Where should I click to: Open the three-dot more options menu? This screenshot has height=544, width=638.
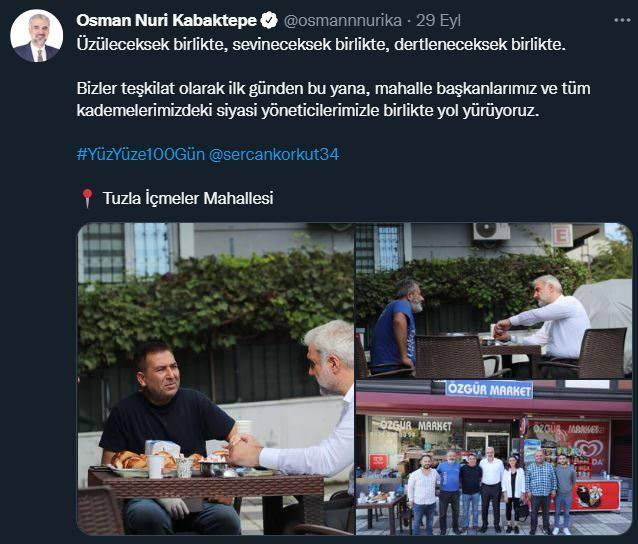(x=622, y=20)
